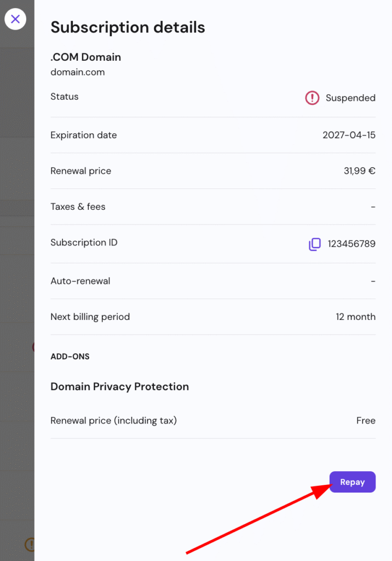Viewport: 392px width, 561px height.
Task: Click the Subscription details heading
Action: [128, 27]
